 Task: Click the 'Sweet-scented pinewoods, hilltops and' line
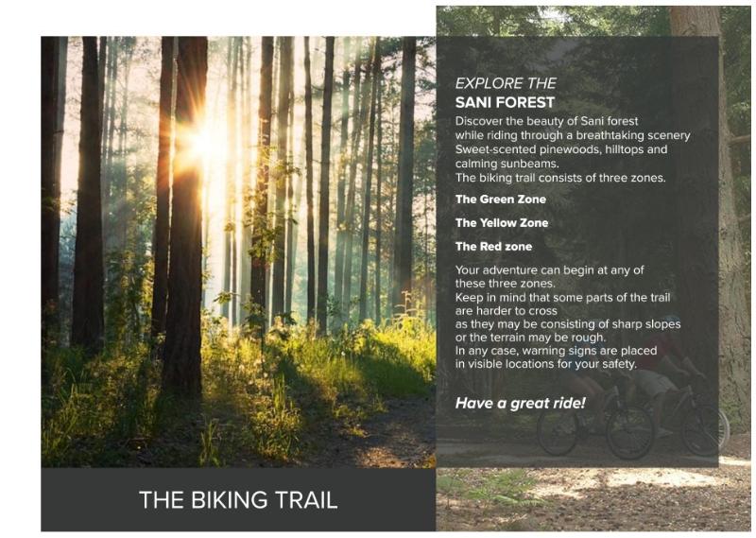pos(561,149)
